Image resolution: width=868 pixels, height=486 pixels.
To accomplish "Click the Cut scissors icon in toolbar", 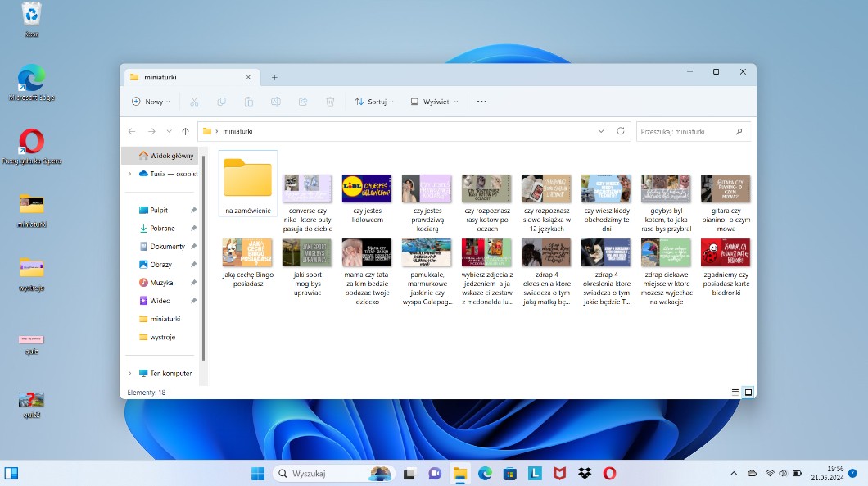I will [x=194, y=102].
